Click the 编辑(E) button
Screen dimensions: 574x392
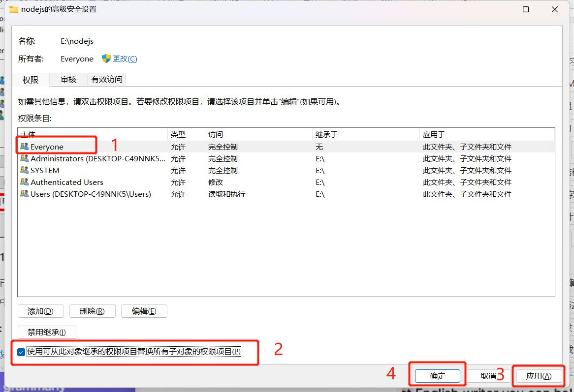click(x=144, y=311)
